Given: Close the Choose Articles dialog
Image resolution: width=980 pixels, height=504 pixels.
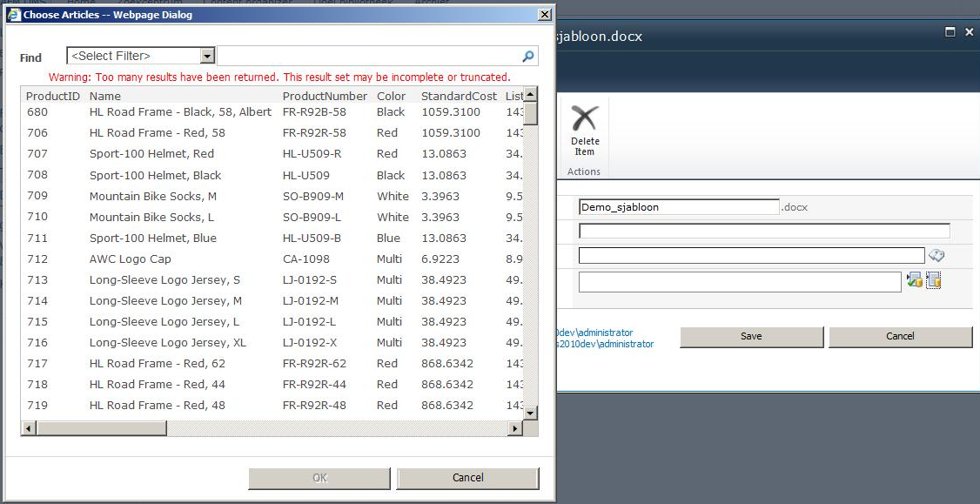Looking at the screenshot, I should click(544, 15).
